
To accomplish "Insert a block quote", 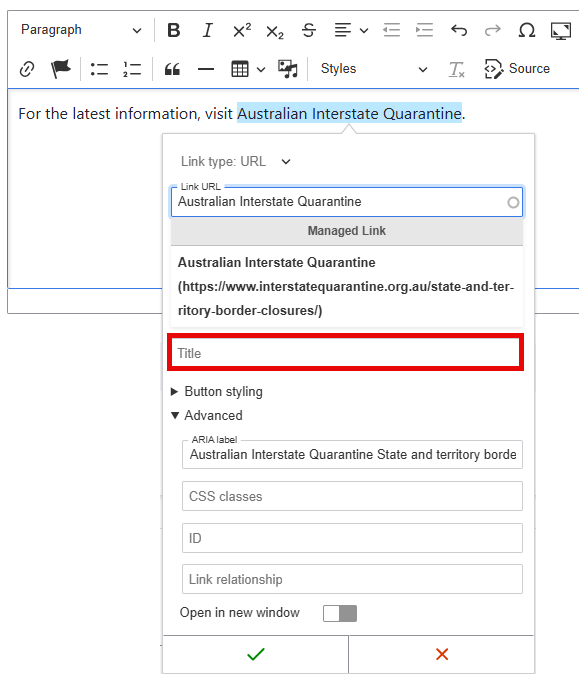I will (172, 69).
